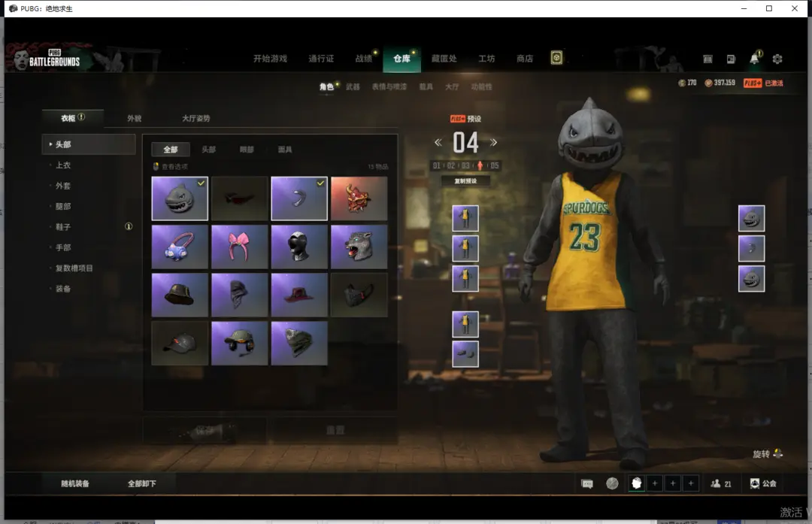Select the red demon mask item
Viewport: 812px width, 524px height.
pyautogui.click(x=359, y=198)
